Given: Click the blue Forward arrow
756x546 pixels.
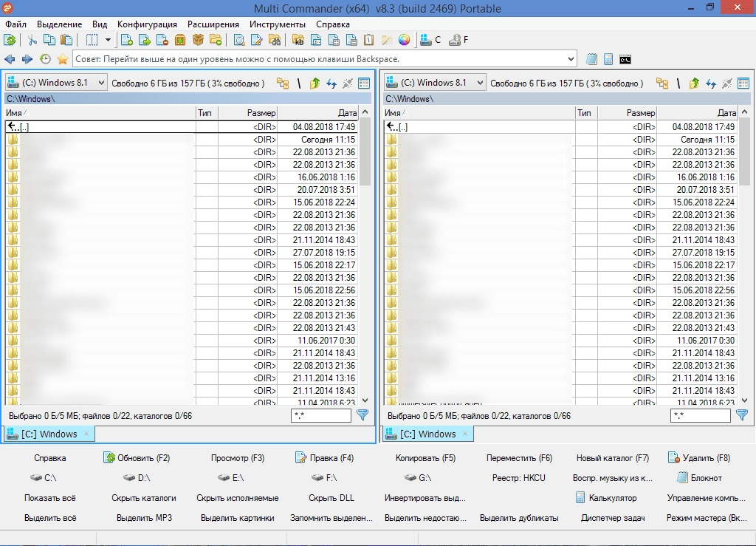Looking at the screenshot, I should [27, 59].
